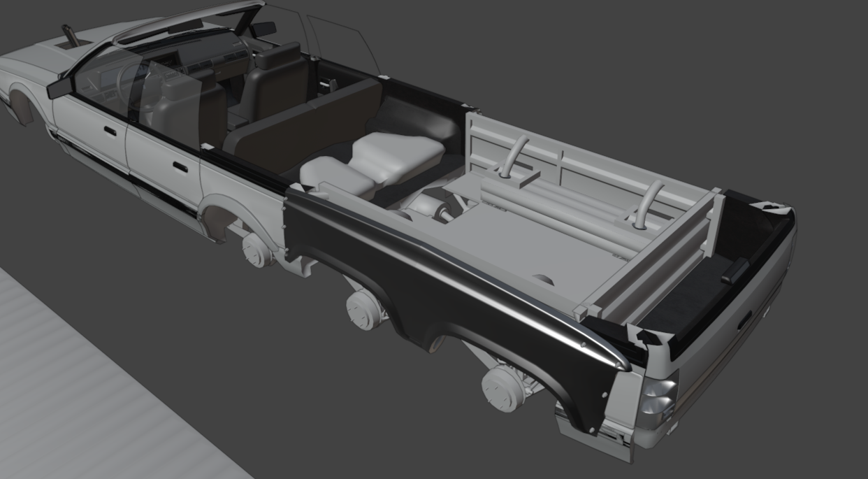Select the front wheel arch opening

[x=23, y=107]
